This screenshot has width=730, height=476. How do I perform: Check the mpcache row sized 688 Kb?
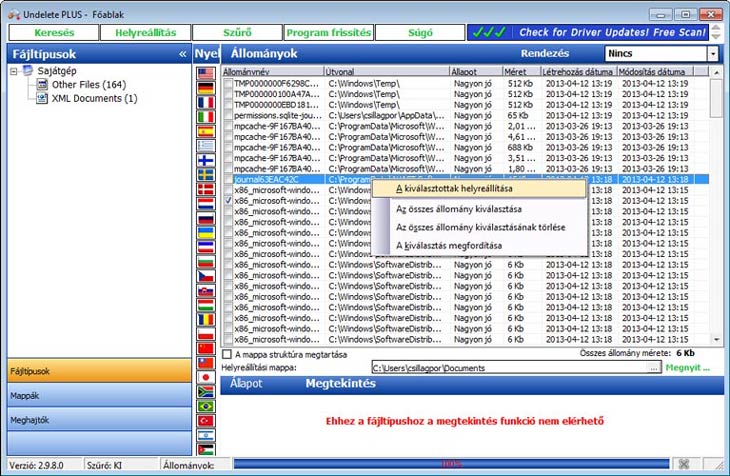click(x=228, y=148)
